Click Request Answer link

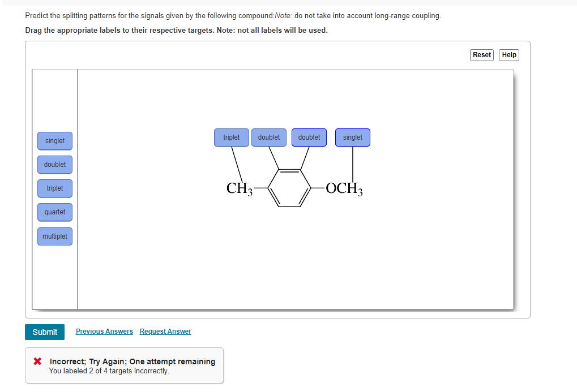click(x=165, y=331)
